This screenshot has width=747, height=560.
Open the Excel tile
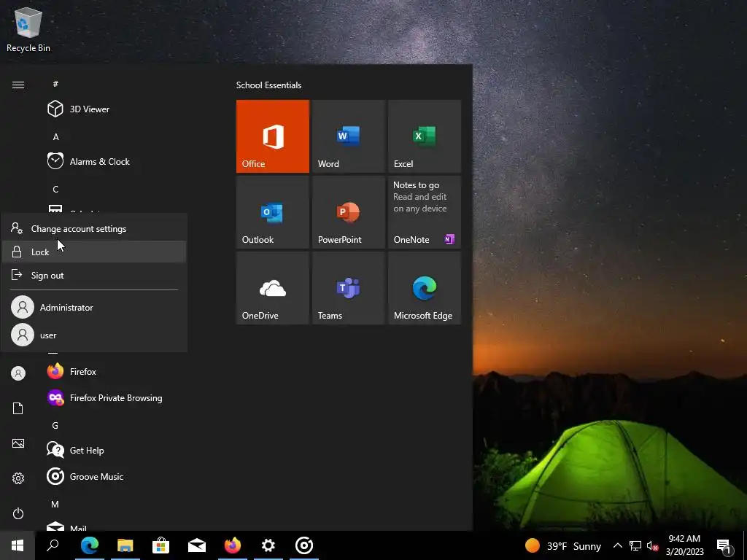425,136
